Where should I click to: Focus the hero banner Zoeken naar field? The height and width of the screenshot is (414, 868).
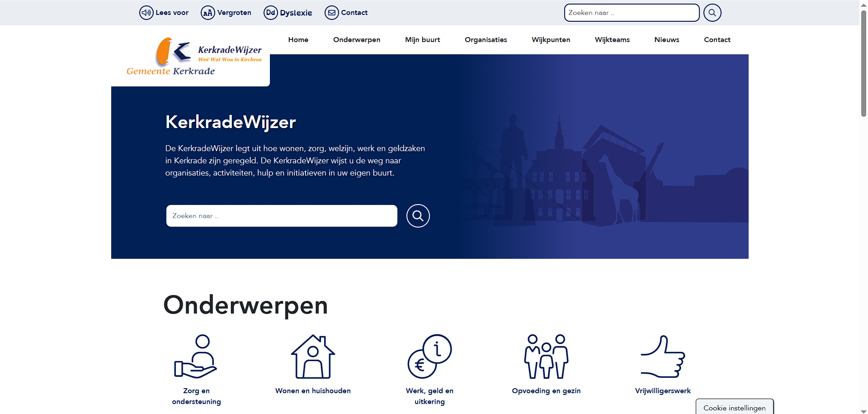click(x=282, y=216)
